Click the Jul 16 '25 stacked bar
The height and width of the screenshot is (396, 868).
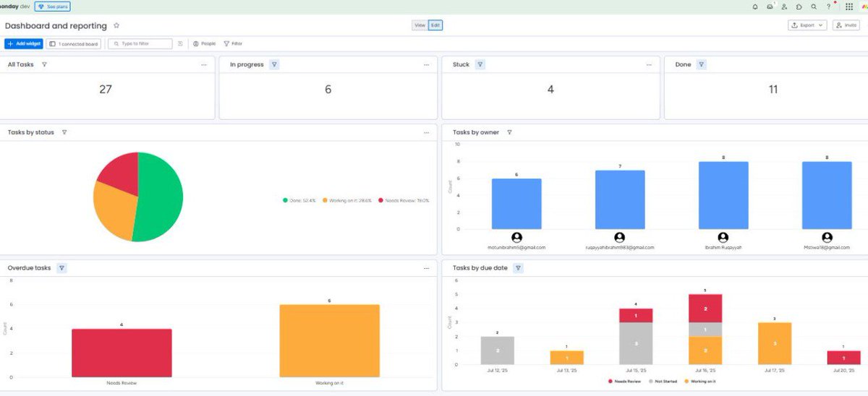coord(705,329)
